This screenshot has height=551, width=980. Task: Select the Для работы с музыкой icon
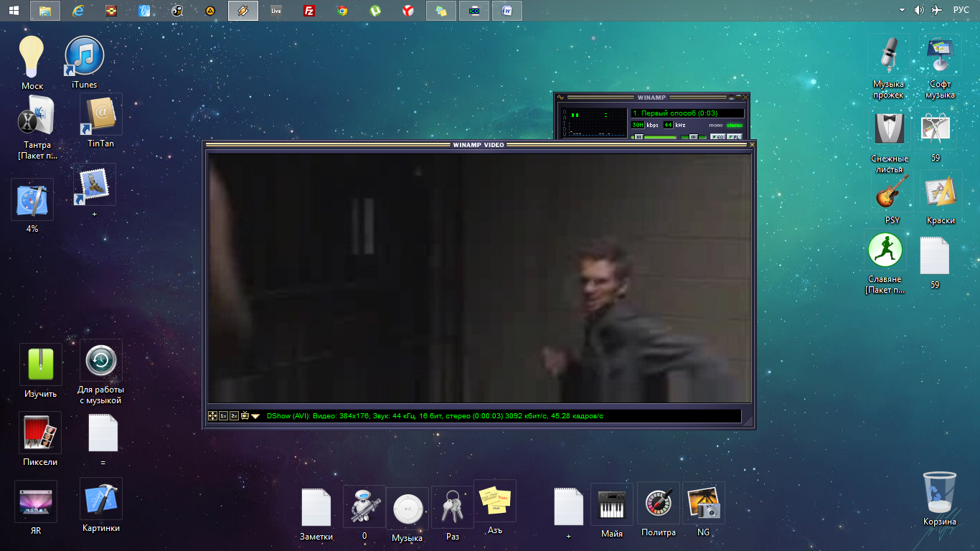[x=100, y=373]
